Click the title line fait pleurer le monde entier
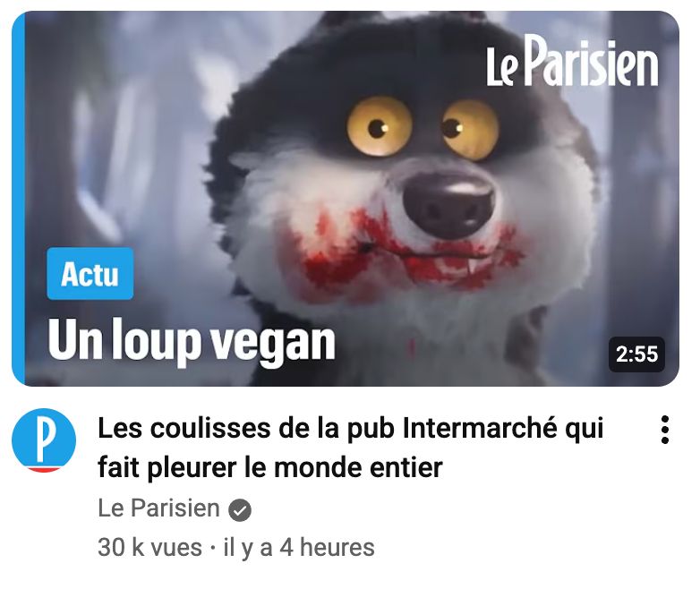 pos(270,468)
